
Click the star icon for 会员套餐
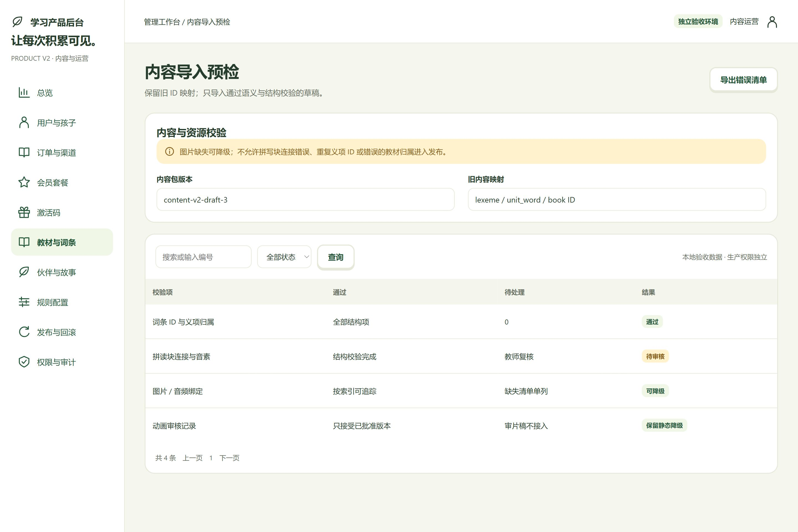click(x=24, y=182)
